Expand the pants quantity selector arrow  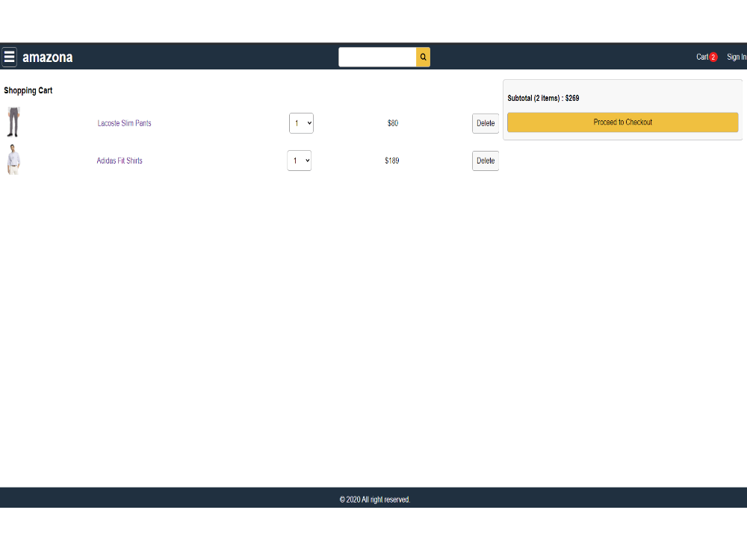pos(308,123)
